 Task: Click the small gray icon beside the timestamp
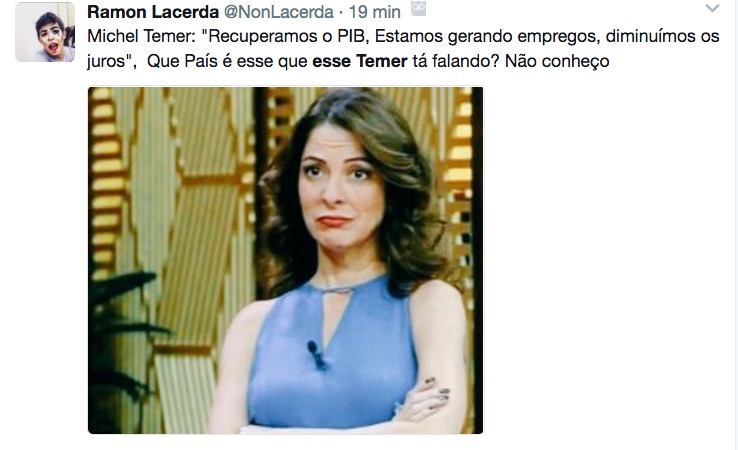[418, 9]
